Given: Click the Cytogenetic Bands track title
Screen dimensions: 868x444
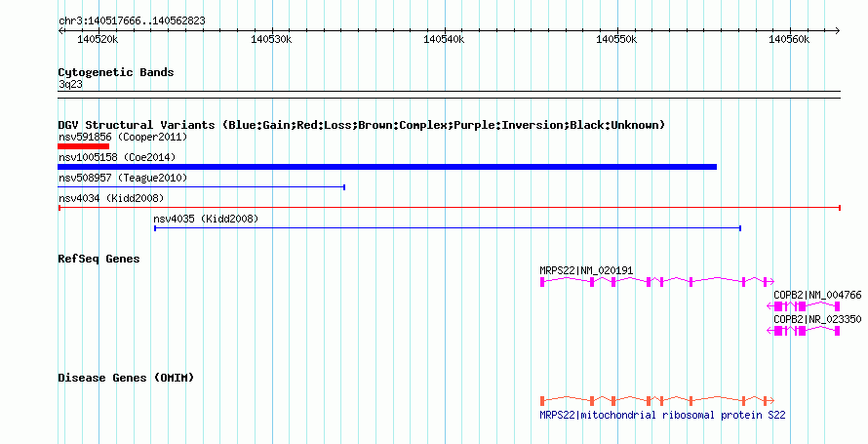Looking at the screenshot, I should [116, 72].
